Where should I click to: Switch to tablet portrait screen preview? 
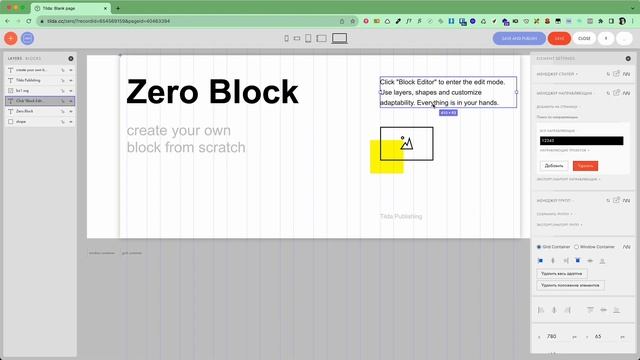[x=308, y=38]
